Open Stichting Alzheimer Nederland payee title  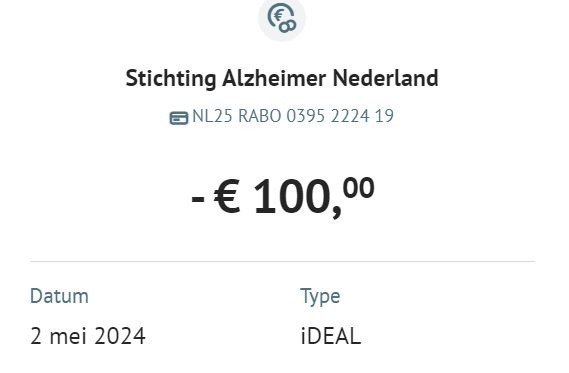282,78
